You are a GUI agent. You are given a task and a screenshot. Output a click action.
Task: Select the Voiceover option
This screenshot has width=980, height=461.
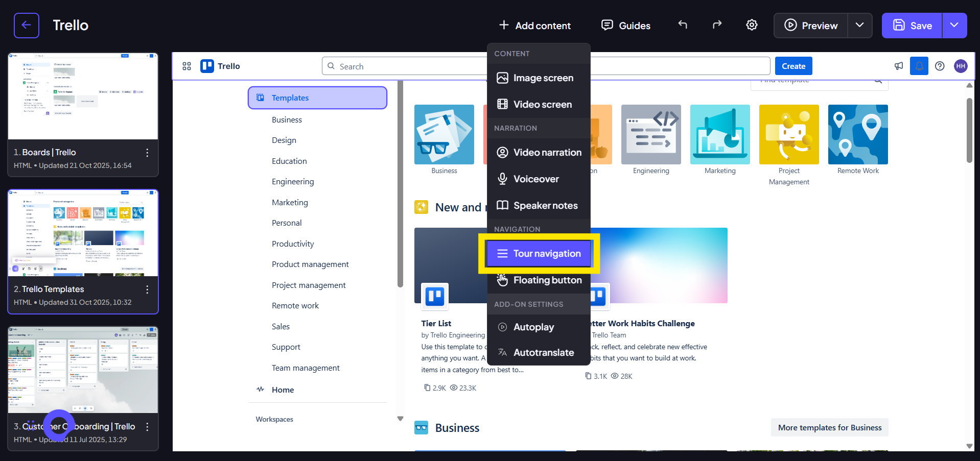pos(539,179)
